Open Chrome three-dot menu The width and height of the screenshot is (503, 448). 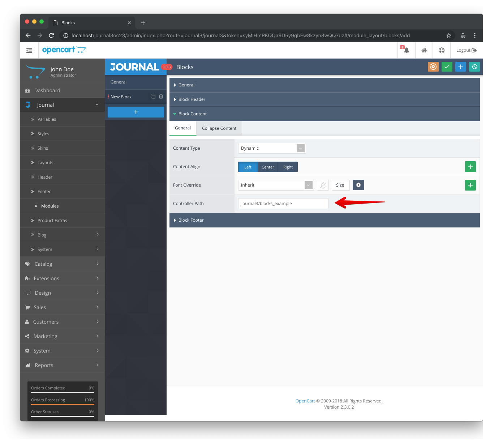pyautogui.click(x=475, y=35)
